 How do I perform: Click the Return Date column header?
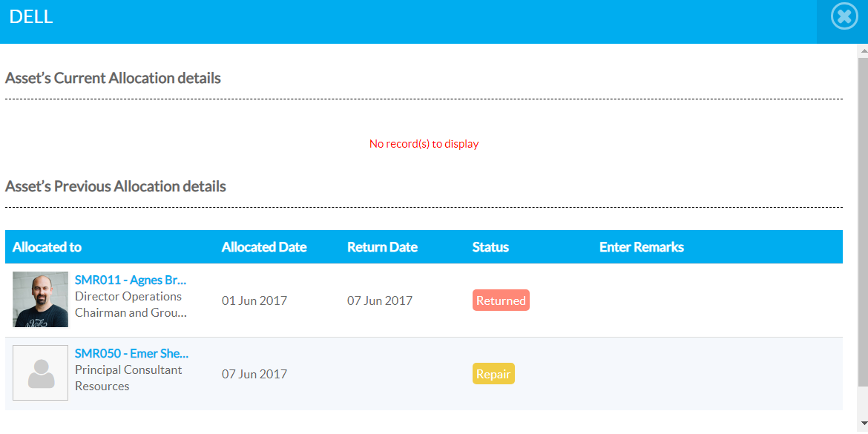pos(383,247)
